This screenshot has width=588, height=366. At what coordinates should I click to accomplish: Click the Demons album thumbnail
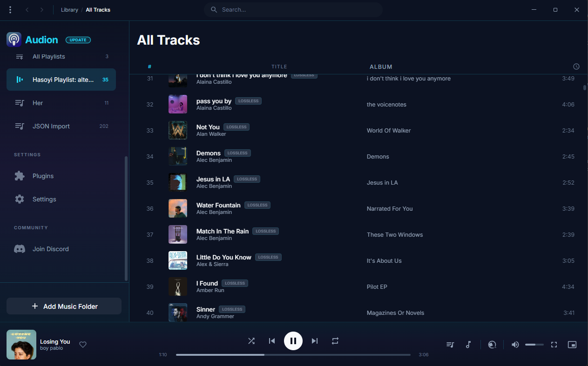tap(177, 156)
